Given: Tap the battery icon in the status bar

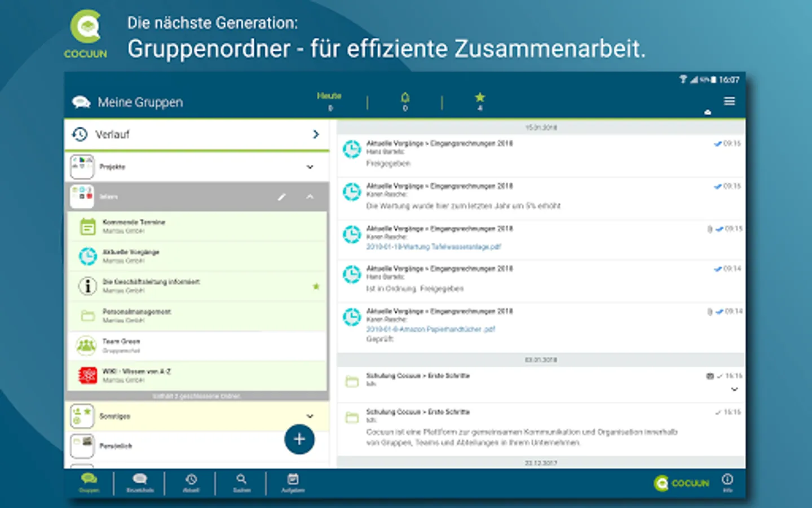Looking at the screenshot, I should coord(713,80).
